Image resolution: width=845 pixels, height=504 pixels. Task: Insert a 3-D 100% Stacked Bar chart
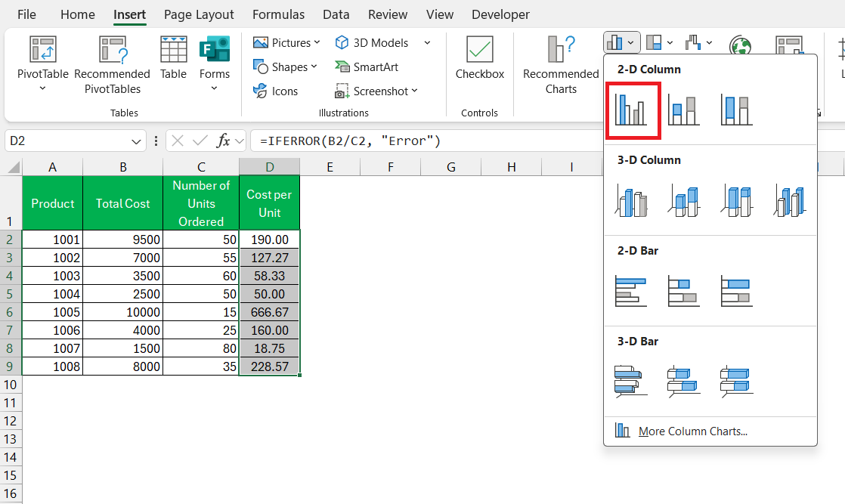(x=737, y=382)
